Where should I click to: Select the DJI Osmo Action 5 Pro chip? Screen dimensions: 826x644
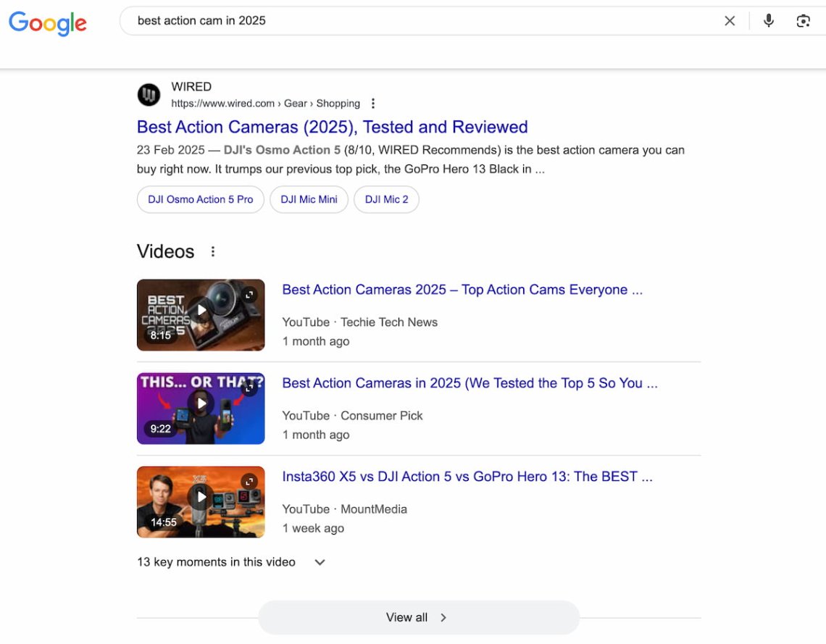(200, 199)
